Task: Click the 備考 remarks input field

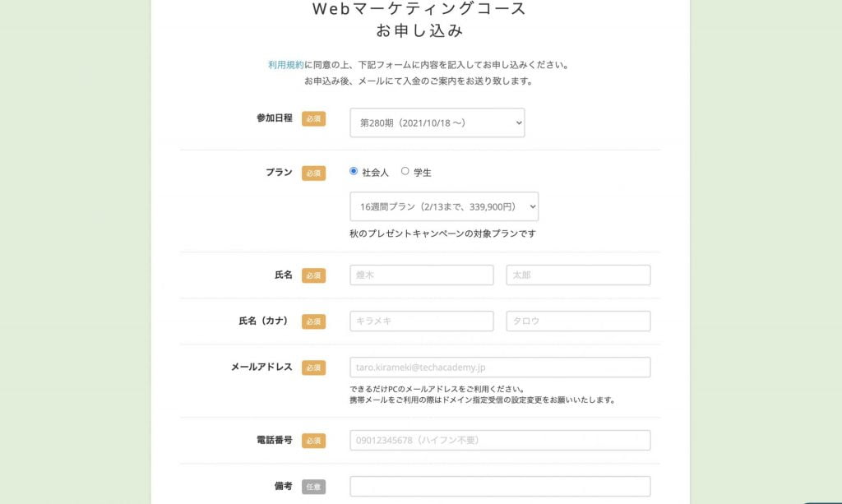Action: pos(500,487)
